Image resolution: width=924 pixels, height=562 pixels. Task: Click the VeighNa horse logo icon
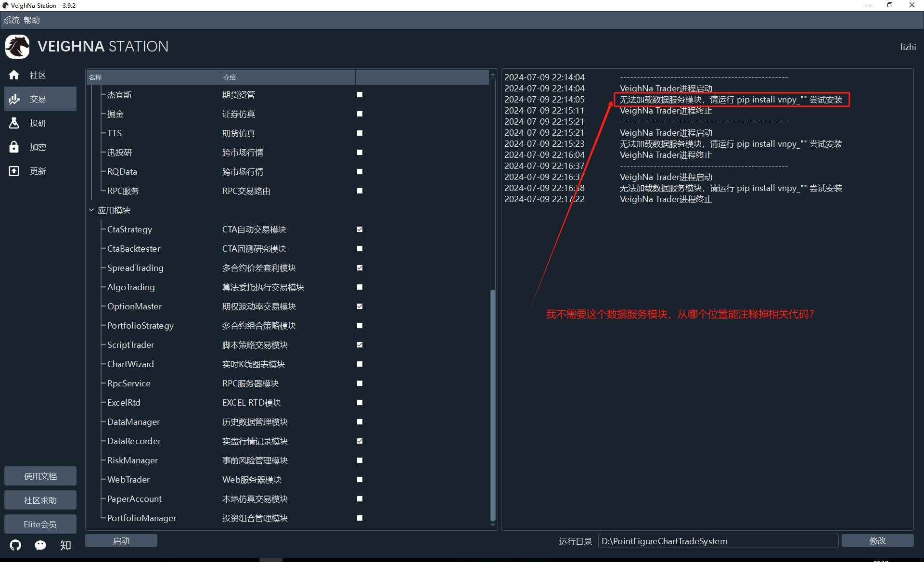coord(17,47)
